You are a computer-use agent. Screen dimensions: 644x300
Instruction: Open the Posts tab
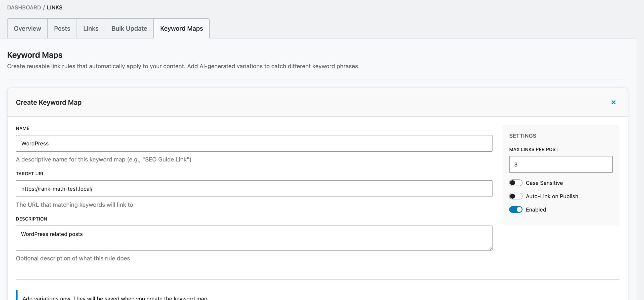[62, 28]
